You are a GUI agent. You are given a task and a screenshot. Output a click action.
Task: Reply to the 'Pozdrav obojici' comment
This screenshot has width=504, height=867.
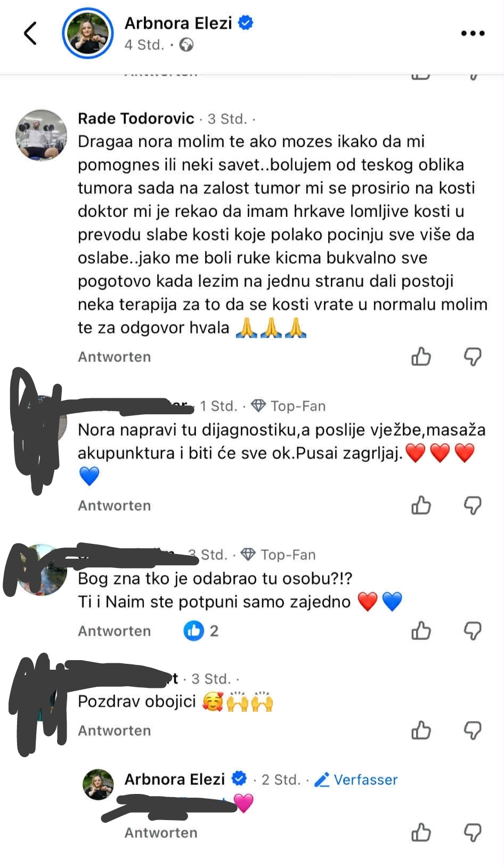coord(115,730)
